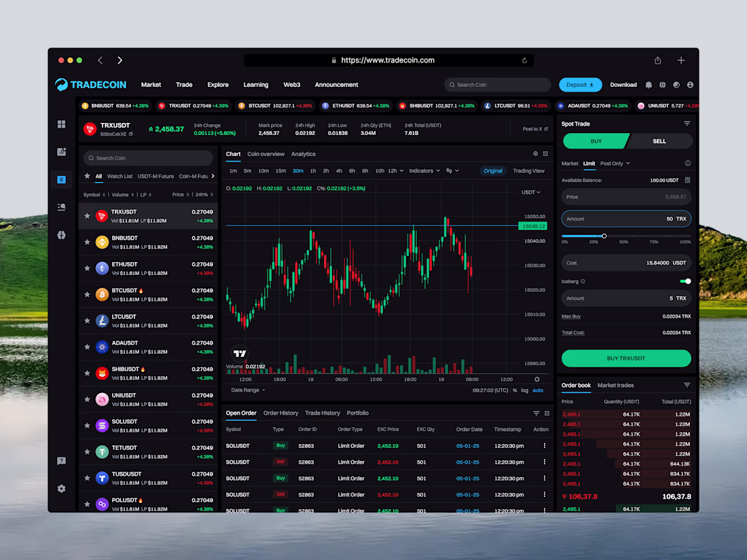Toggle the light/dark theme icon

[x=676, y=85]
